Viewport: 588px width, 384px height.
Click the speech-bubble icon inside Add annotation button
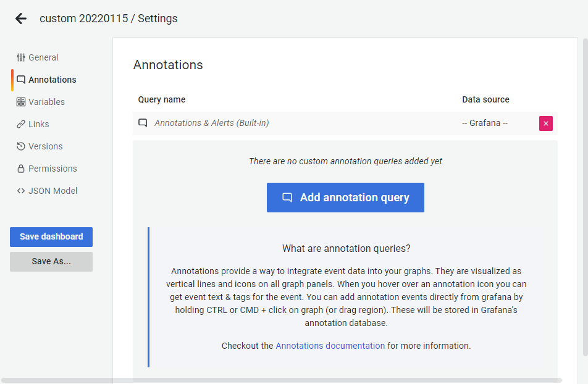click(x=287, y=197)
